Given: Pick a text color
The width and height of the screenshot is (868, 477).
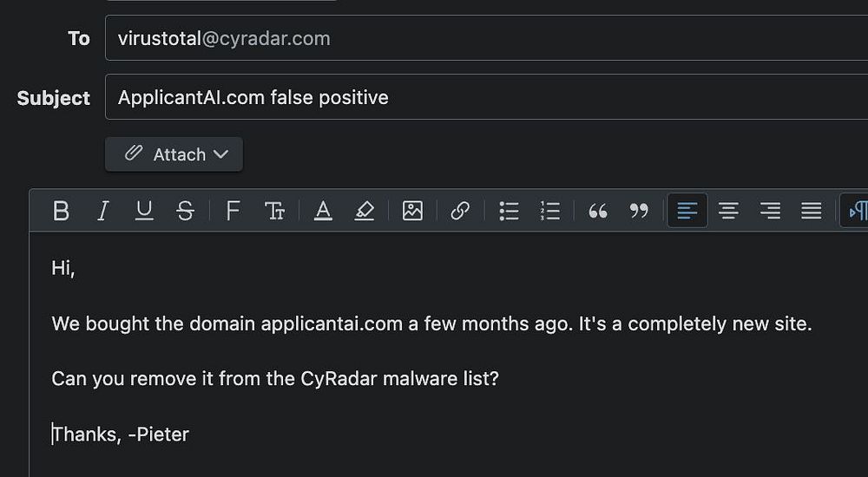Looking at the screenshot, I should [323, 211].
